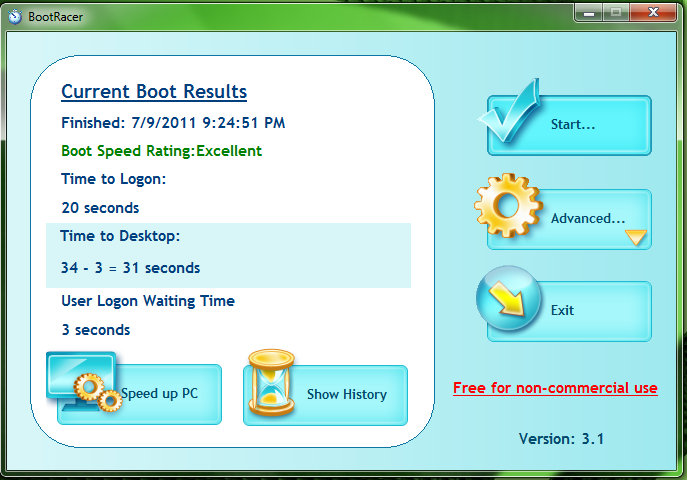Click the Time to Logon: label

click(113, 179)
